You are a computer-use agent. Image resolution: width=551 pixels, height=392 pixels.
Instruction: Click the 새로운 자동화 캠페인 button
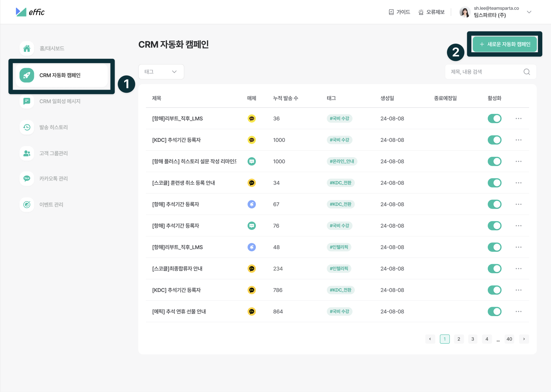(x=505, y=44)
